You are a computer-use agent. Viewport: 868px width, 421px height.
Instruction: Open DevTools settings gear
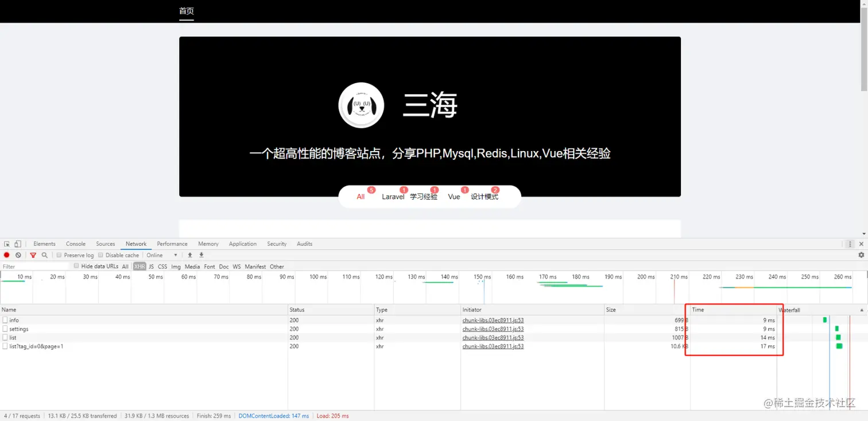pos(861,255)
